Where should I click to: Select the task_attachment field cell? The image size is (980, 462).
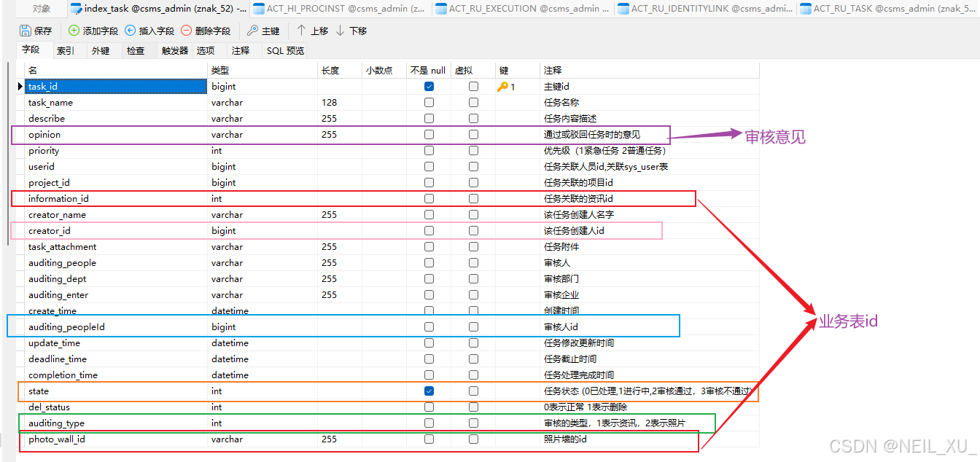[116, 246]
